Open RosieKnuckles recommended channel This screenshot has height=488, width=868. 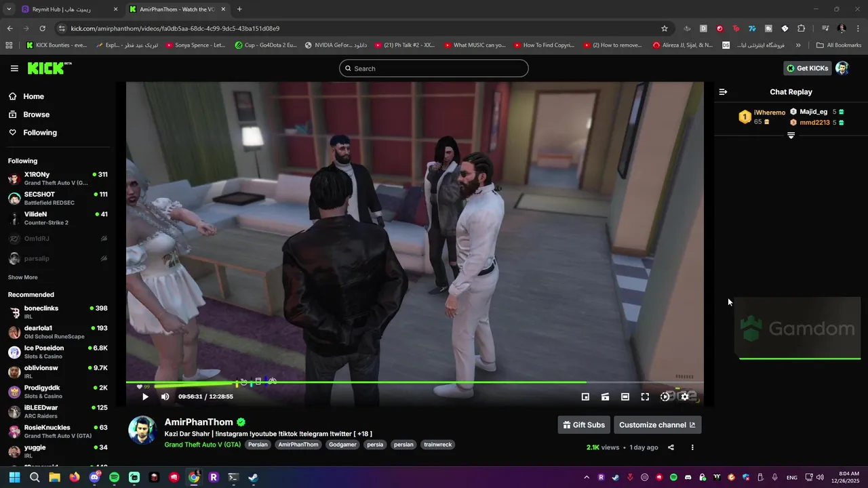[x=58, y=432]
